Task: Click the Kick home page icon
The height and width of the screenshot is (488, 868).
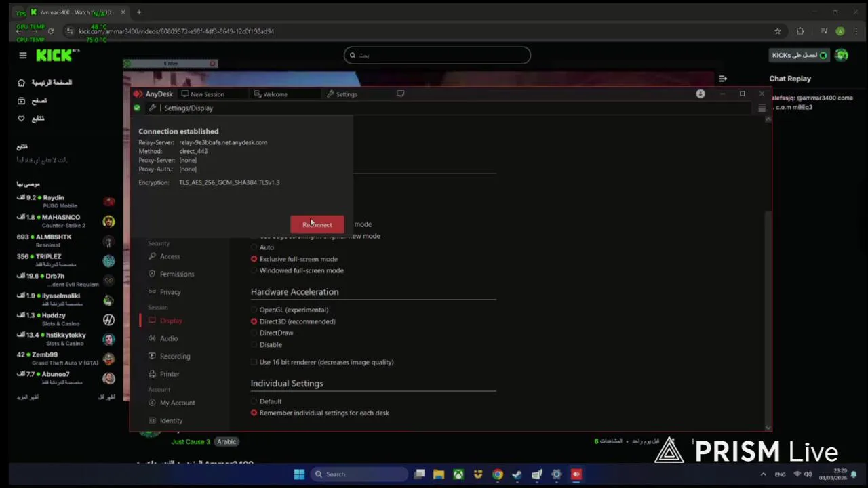Action: (x=21, y=83)
